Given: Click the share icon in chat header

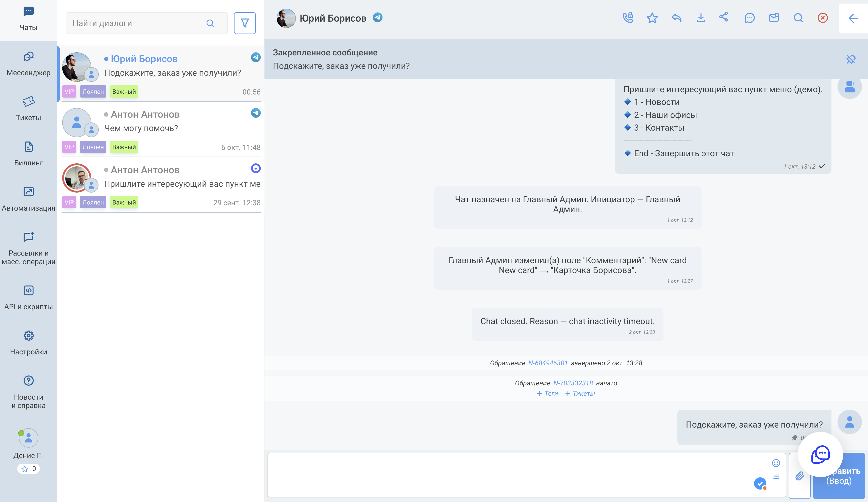Looking at the screenshot, I should pos(724,17).
